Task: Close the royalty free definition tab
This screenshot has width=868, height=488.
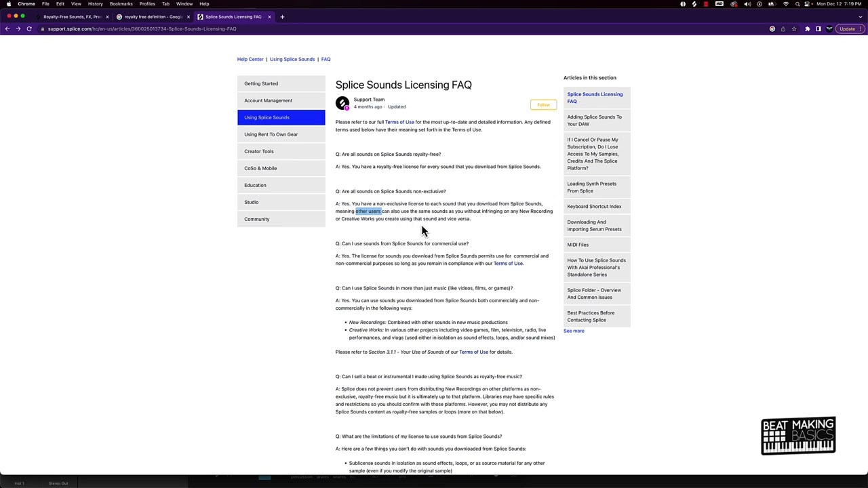Action: point(188,16)
